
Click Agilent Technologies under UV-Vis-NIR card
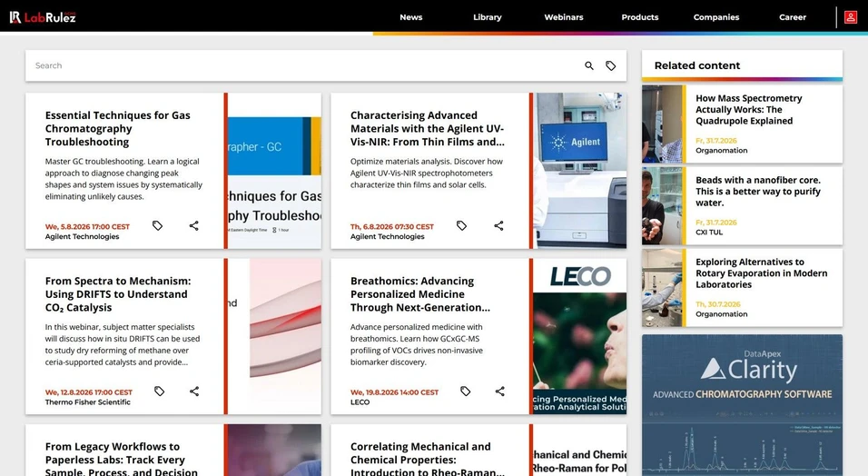[388, 236]
